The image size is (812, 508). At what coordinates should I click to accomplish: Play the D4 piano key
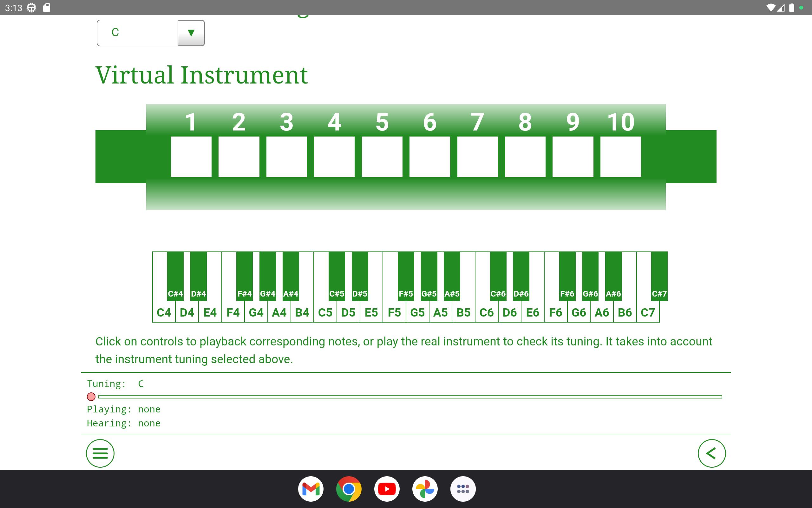point(187,312)
